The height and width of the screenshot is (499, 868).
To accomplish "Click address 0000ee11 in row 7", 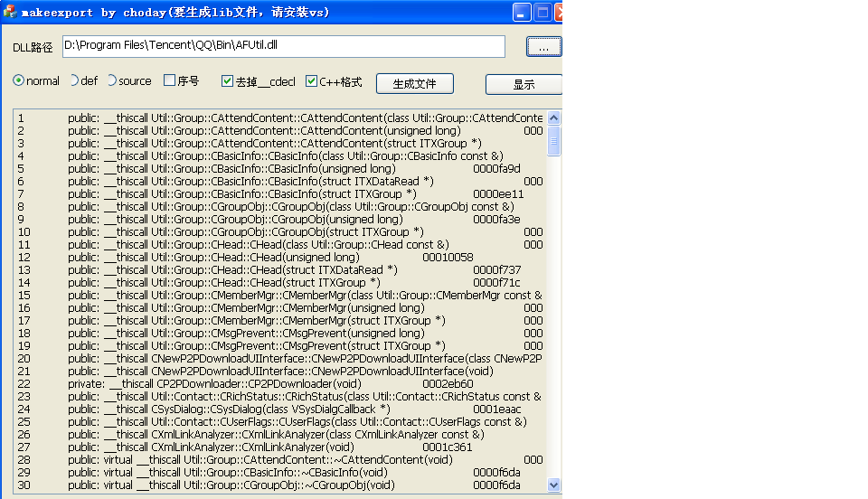I will point(498,194).
